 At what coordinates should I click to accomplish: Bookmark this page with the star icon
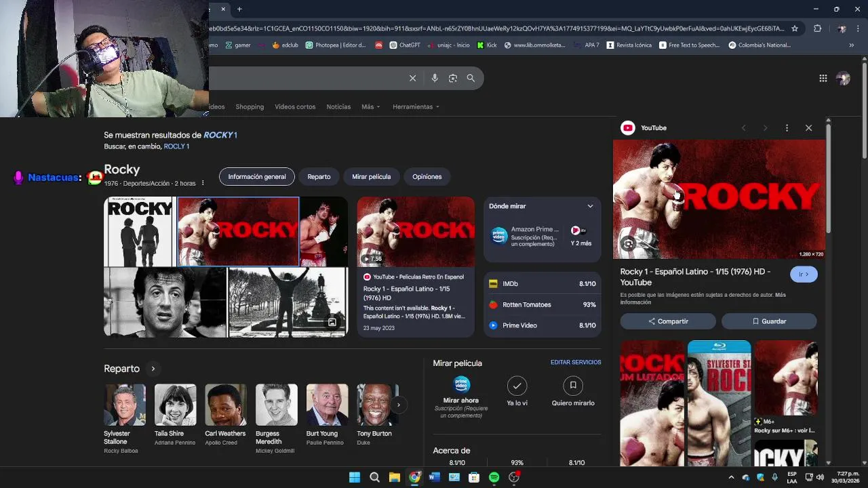[795, 28]
